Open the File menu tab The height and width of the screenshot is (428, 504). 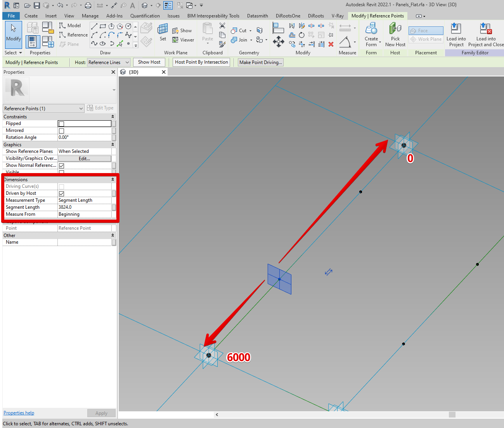click(11, 16)
